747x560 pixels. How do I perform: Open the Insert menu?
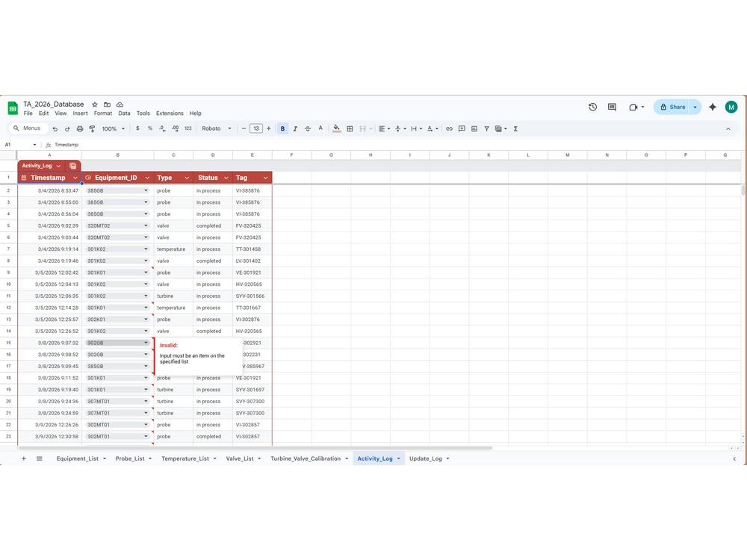[80, 113]
